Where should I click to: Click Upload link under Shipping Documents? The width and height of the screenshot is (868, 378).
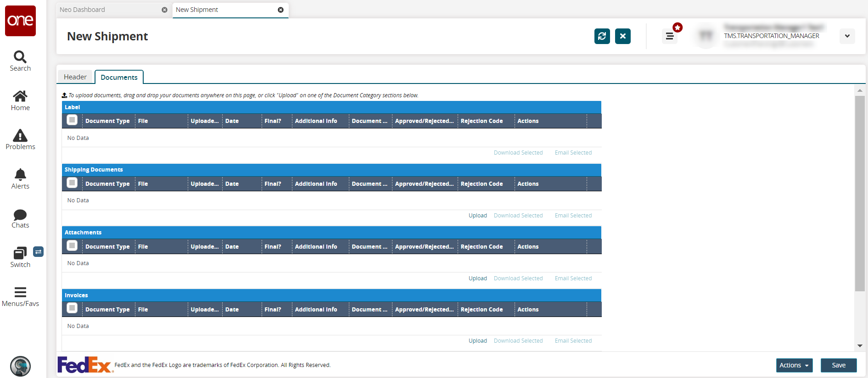coord(477,216)
